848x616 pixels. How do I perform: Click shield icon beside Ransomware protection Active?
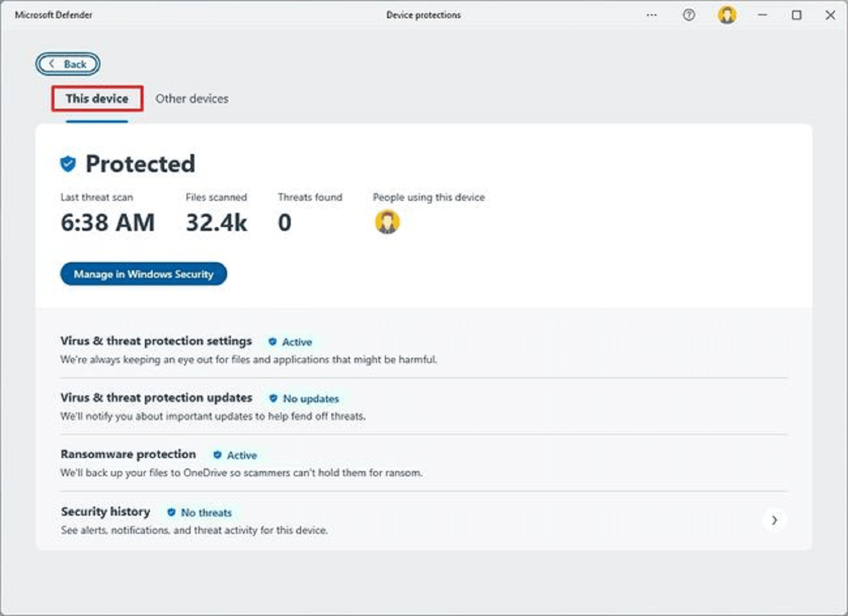217,455
